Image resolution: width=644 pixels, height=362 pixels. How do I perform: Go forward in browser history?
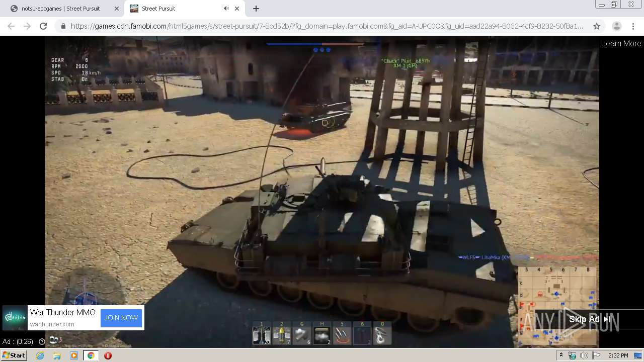27,26
